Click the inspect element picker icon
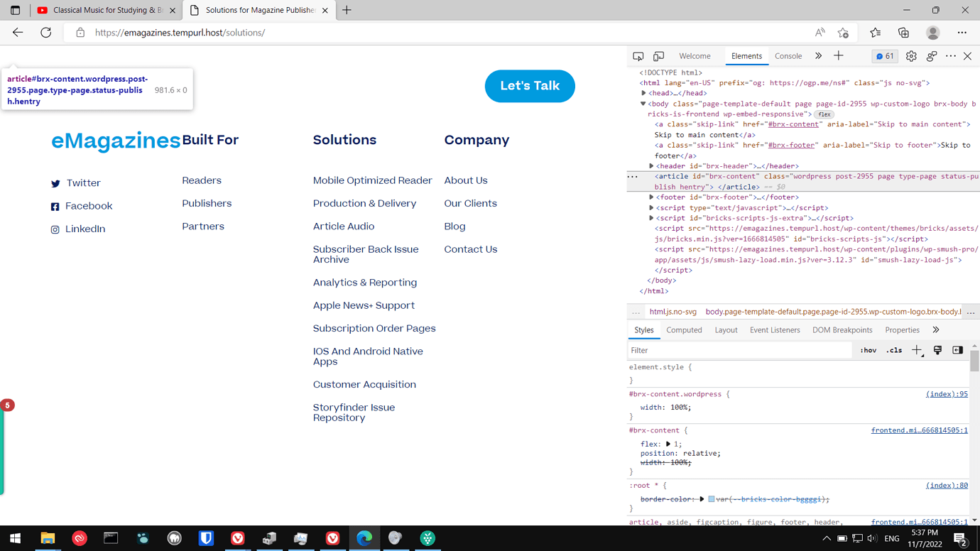 [x=638, y=56]
